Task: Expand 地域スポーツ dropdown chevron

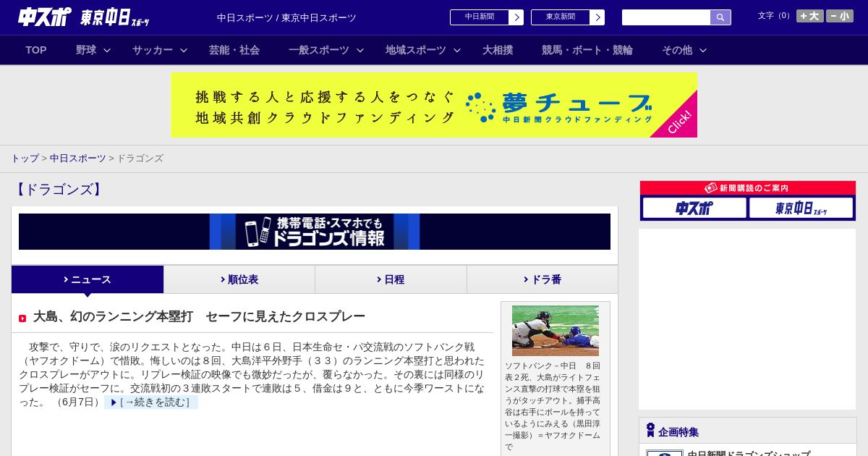Action: pos(457,50)
